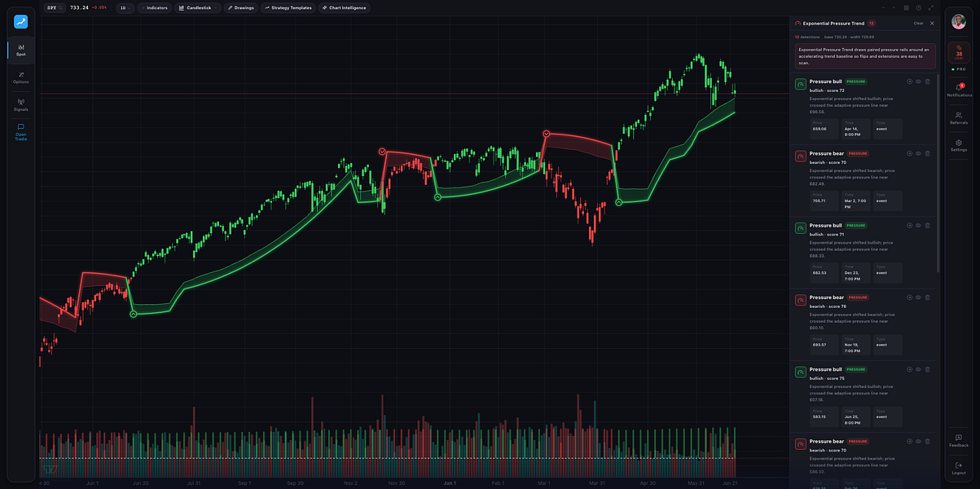Click the 693.57 price value
The width and height of the screenshot is (980, 489).
[x=820, y=345]
